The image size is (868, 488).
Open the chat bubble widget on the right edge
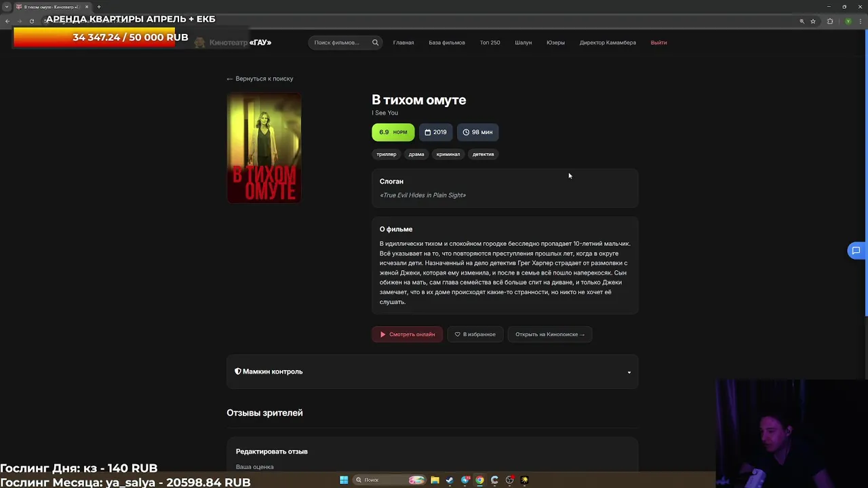pyautogui.click(x=856, y=251)
